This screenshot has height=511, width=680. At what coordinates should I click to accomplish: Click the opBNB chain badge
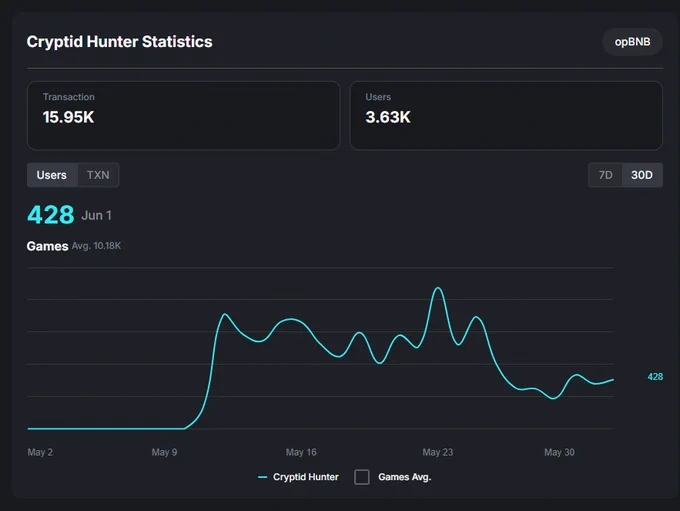tap(632, 42)
